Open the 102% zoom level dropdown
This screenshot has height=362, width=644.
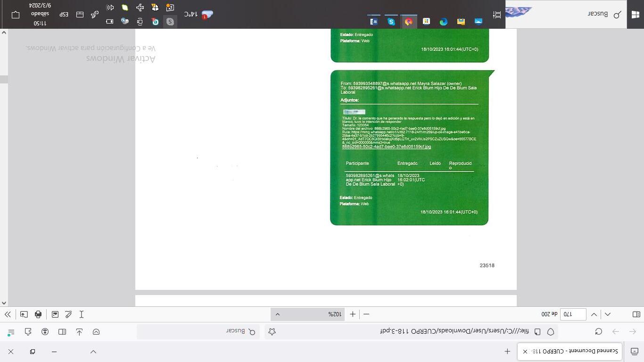point(307,314)
